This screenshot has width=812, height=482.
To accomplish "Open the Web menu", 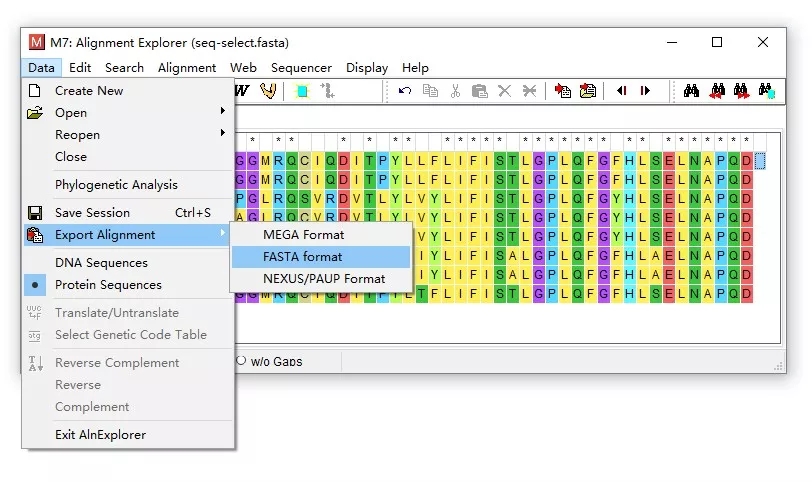I will pos(243,68).
